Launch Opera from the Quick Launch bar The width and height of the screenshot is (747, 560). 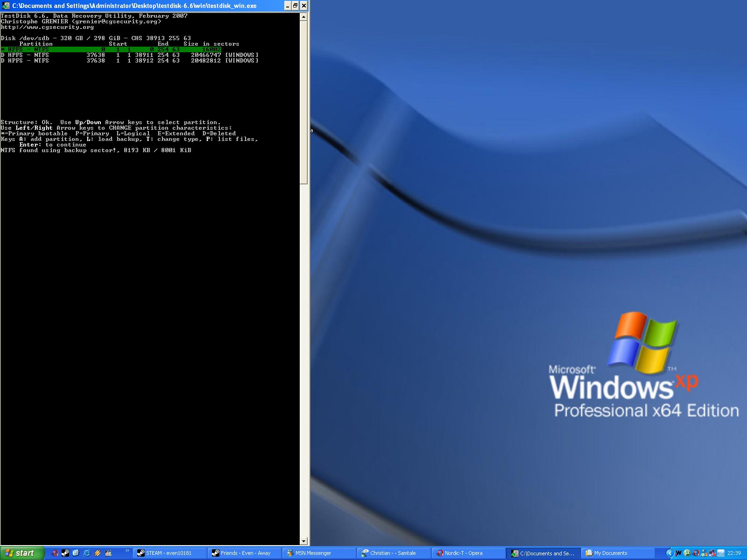(55, 553)
